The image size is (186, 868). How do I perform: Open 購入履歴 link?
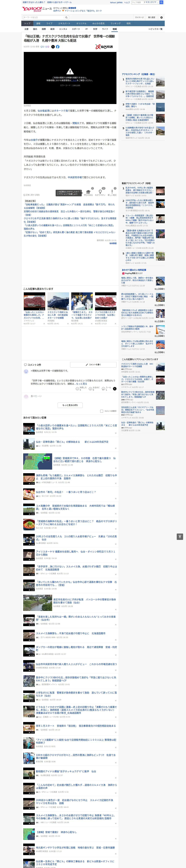pos(152,18)
